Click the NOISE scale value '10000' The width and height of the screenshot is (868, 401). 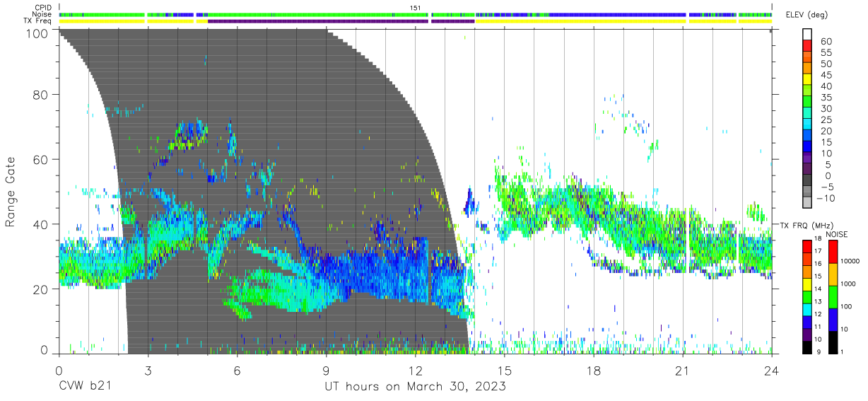coord(849,262)
